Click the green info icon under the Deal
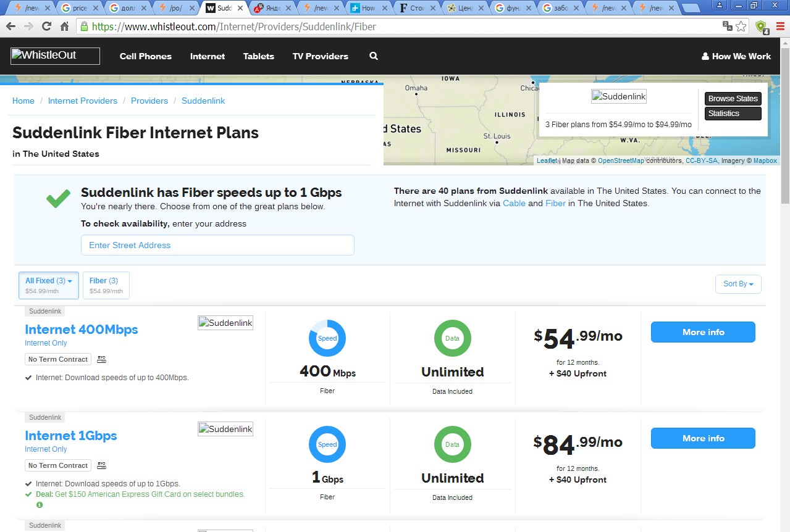 [40, 505]
